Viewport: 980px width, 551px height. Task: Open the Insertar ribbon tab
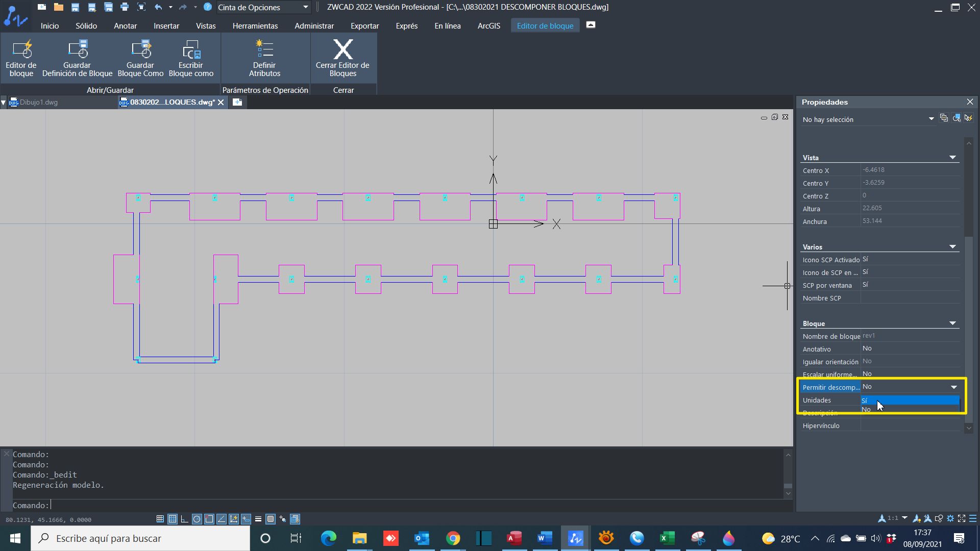coord(166,26)
